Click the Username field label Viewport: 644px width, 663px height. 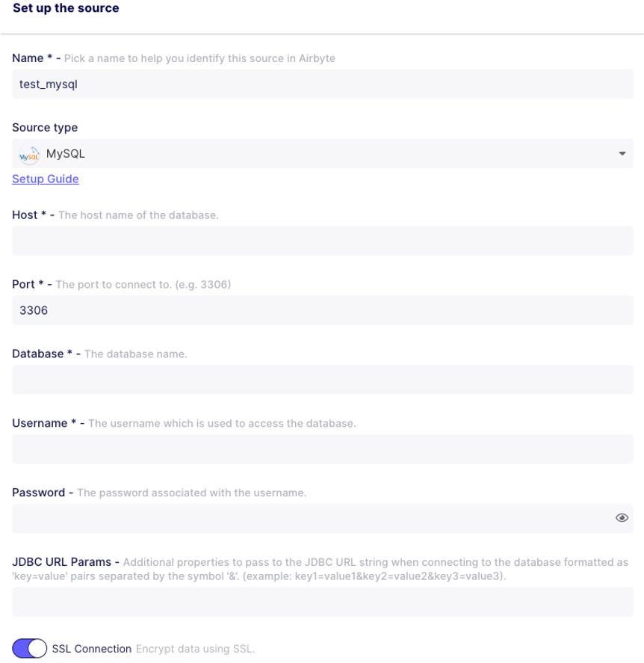(40, 423)
